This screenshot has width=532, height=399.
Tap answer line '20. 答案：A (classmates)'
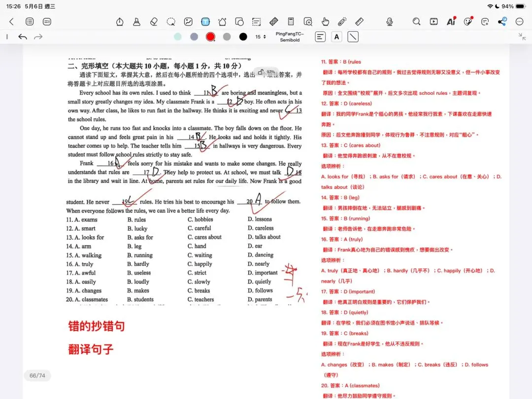pyautogui.click(x=350, y=386)
